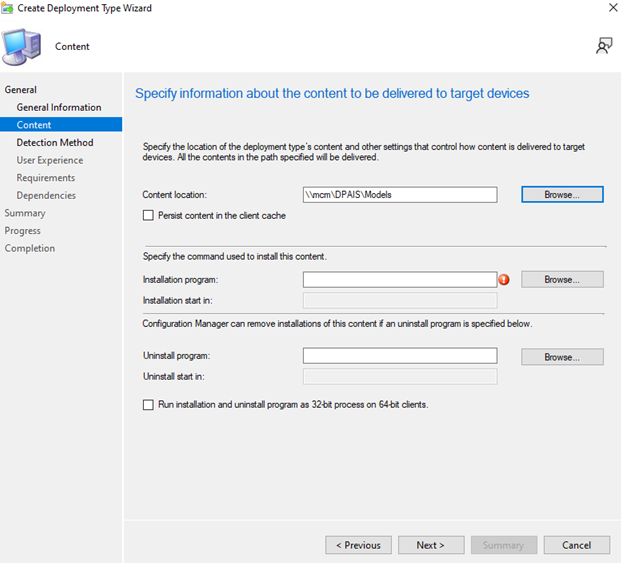Proceed with the Next button
Viewport: 621px width, 563px height.
coord(431,545)
